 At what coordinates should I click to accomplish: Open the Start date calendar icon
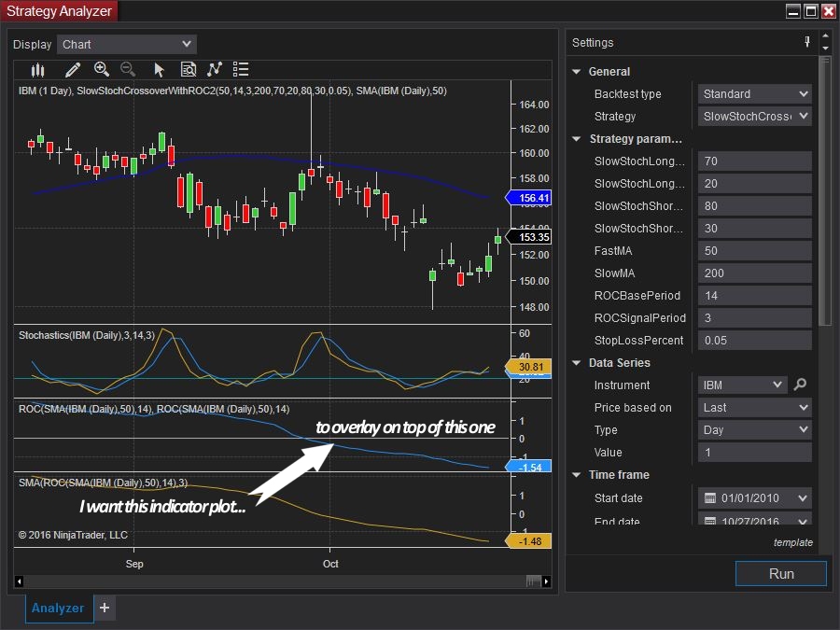pyautogui.click(x=710, y=498)
